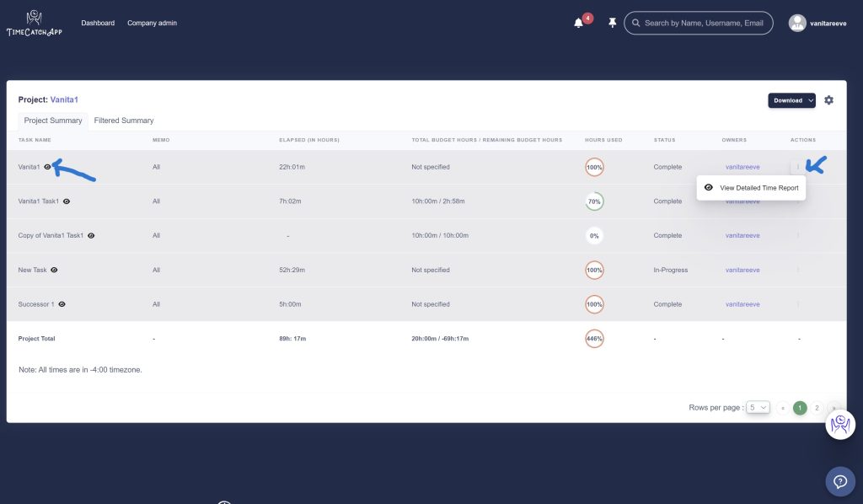The image size is (863, 504).
Task: Open the notifications bell
Action: point(578,23)
